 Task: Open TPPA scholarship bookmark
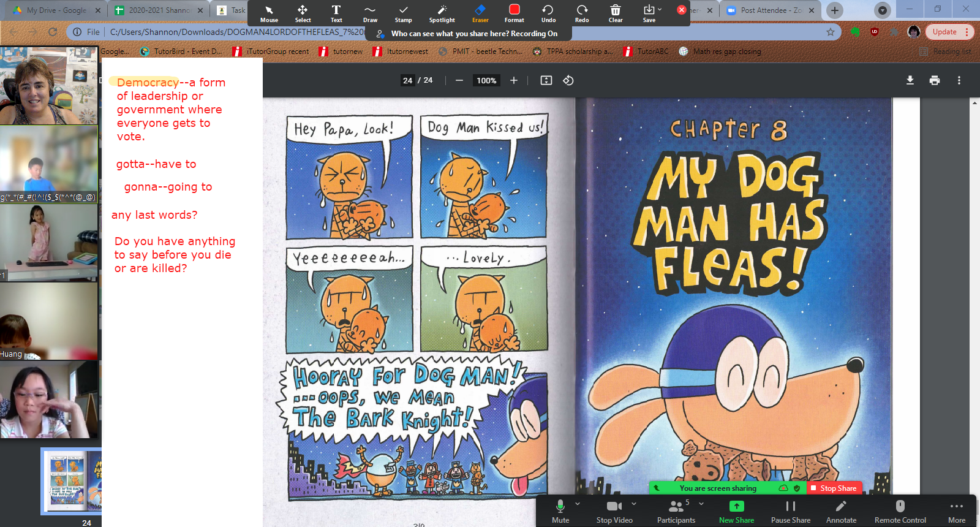(x=573, y=51)
